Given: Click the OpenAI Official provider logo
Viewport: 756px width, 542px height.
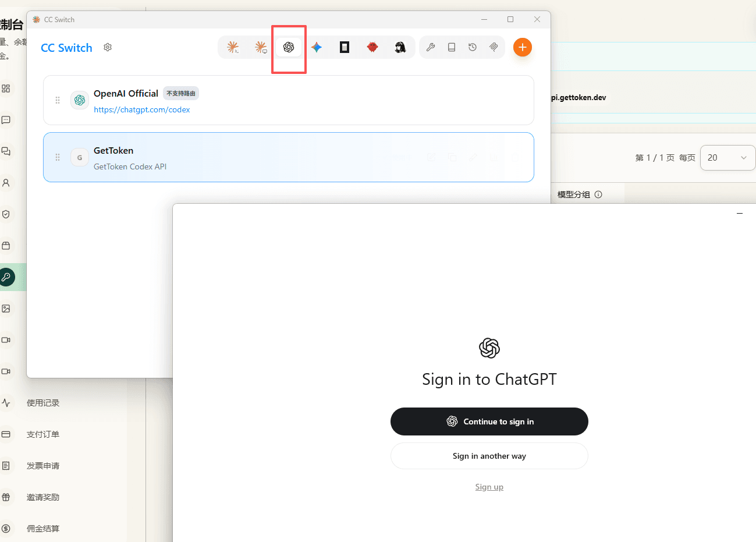Looking at the screenshot, I should click(x=80, y=100).
